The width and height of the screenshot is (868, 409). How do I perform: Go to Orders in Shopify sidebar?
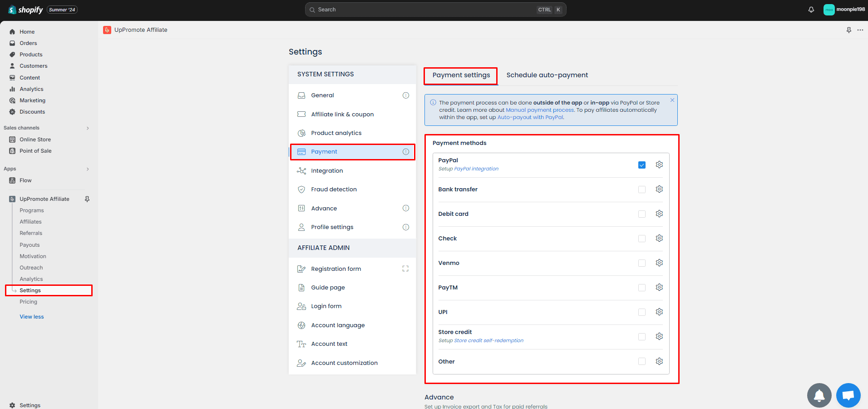(x=28, y=43)
